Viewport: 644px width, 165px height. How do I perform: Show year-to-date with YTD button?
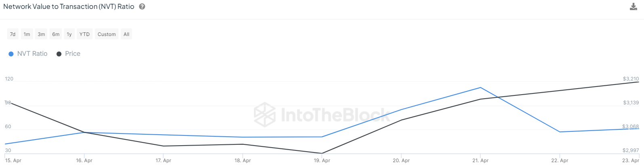(x=84, y=34)
